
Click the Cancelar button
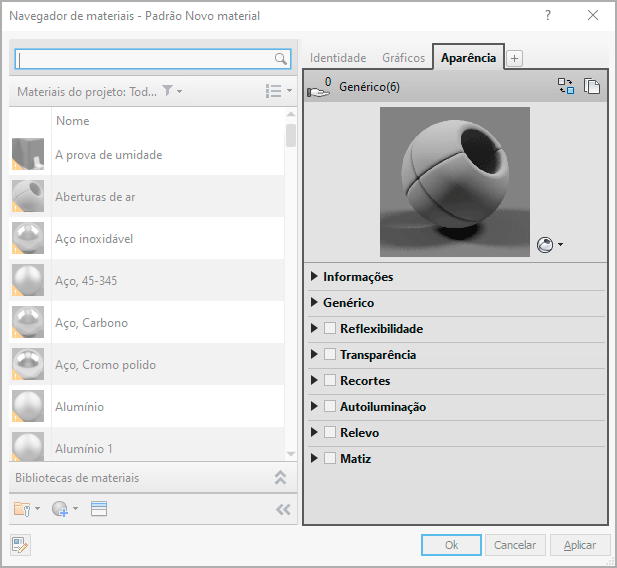pyautogui.click(x=515, y=545)
